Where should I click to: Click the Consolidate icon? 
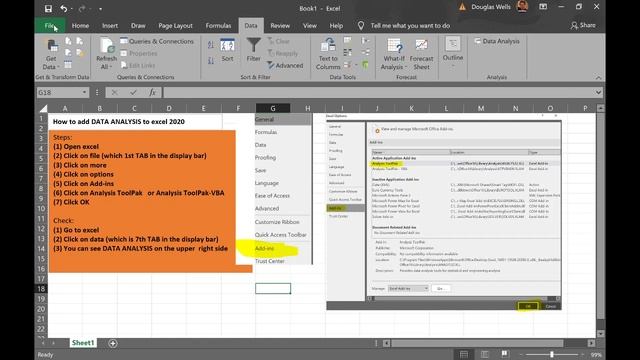coord(365,40)
